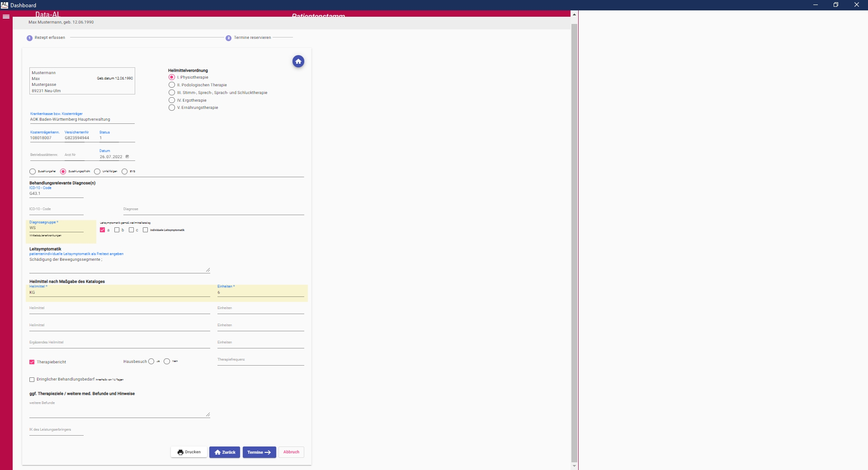Screen dimensions: 868x470
Task: Select III. Stimm-, Sprech-, Sprach- und Schlucktherapie
Action: point(172,93)
